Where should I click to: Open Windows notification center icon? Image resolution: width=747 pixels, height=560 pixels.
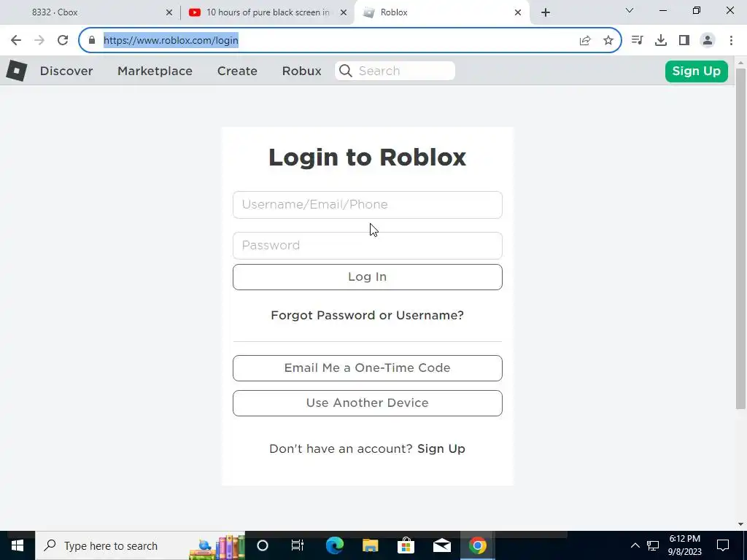pyautogui.click(x=723, y=545)
